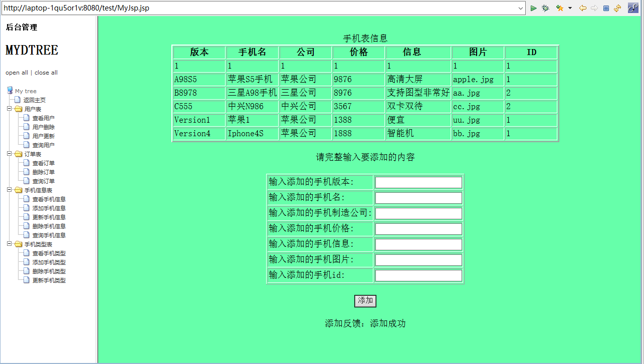Click page icon beside 删除订单
This screenshot has height=364, width=644.
[x=27, y=172]
